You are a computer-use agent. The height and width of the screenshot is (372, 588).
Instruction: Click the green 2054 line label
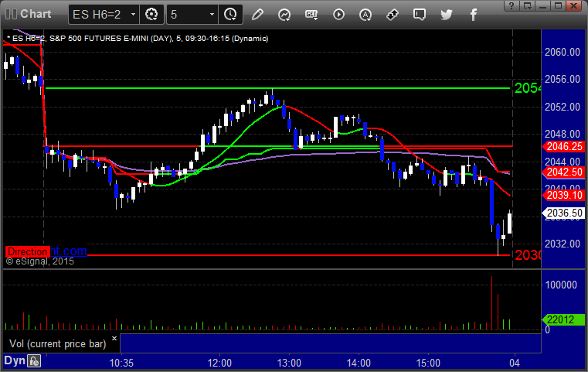point(527,88)
